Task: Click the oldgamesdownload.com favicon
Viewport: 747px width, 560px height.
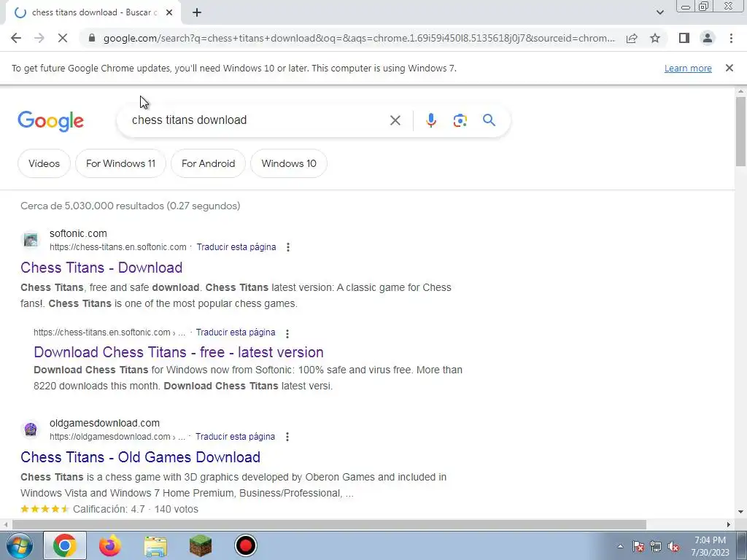Action: point(31,429)
